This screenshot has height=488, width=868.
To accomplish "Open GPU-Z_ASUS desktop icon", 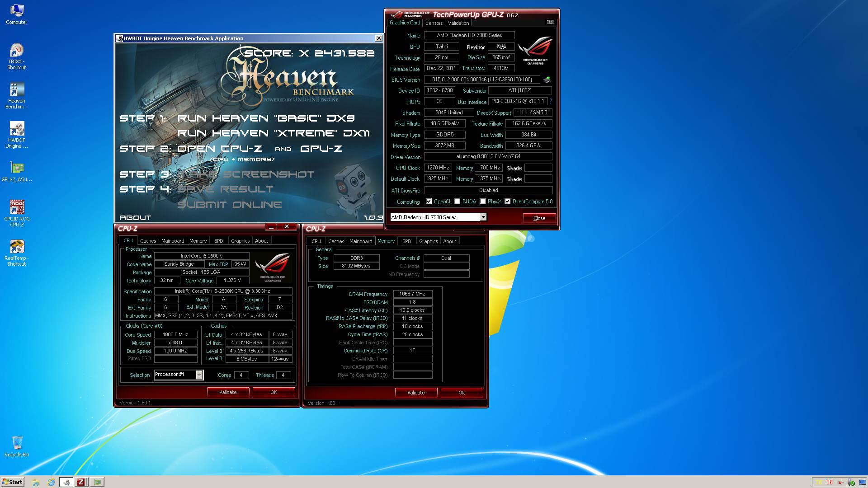I will 17,172.
